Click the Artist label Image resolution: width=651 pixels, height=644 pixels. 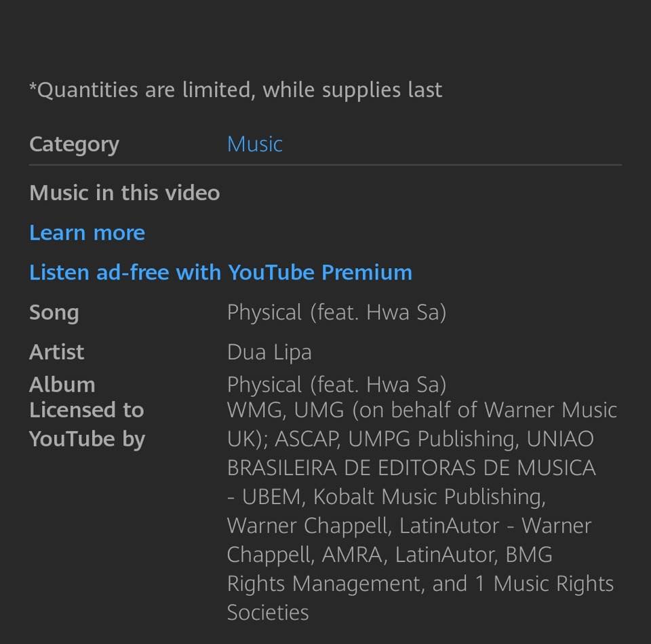point(56,352)
